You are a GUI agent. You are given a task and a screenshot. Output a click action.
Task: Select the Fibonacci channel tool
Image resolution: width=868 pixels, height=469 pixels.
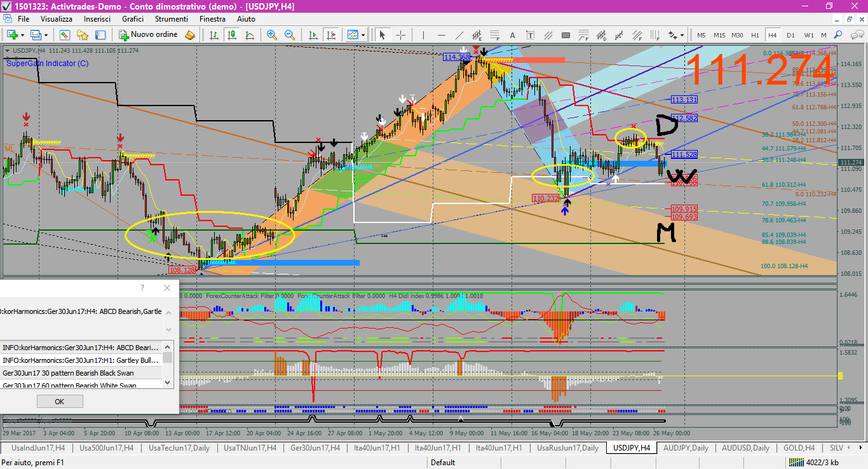tap(637, 35)
